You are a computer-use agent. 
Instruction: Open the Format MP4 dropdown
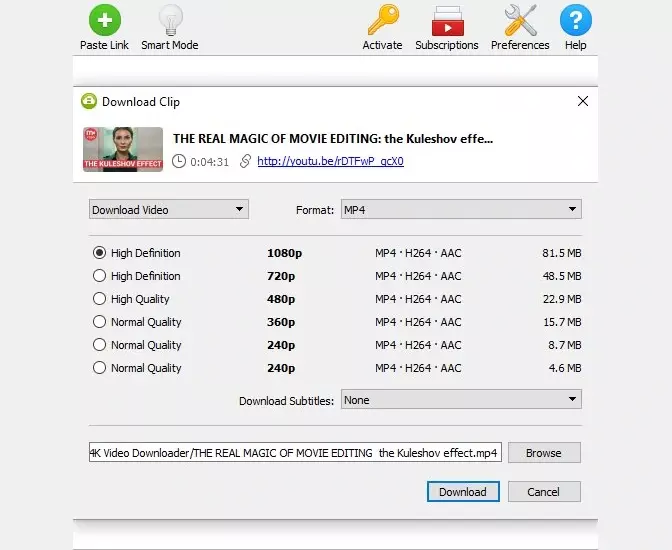pyautogui.click(x=461, y=210)
